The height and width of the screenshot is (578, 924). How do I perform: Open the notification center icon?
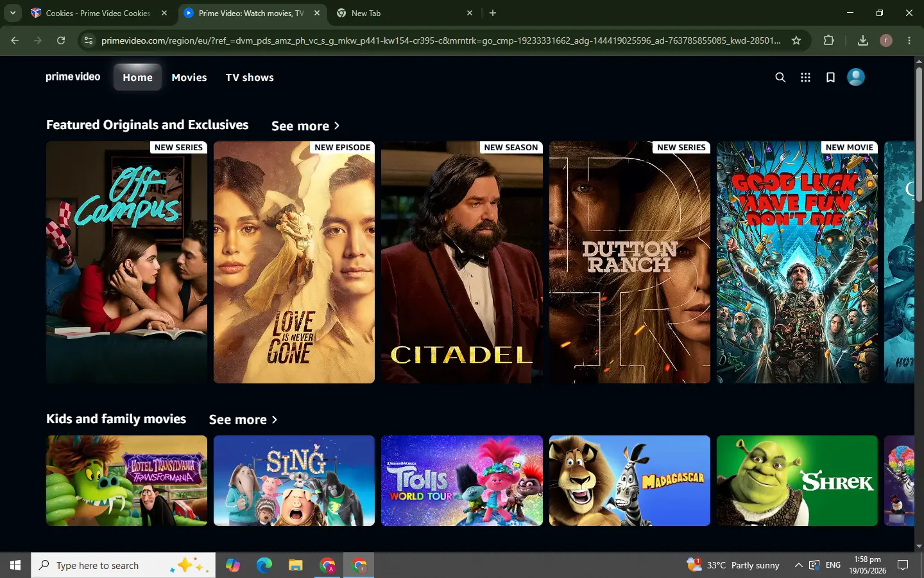coord(903,565)
